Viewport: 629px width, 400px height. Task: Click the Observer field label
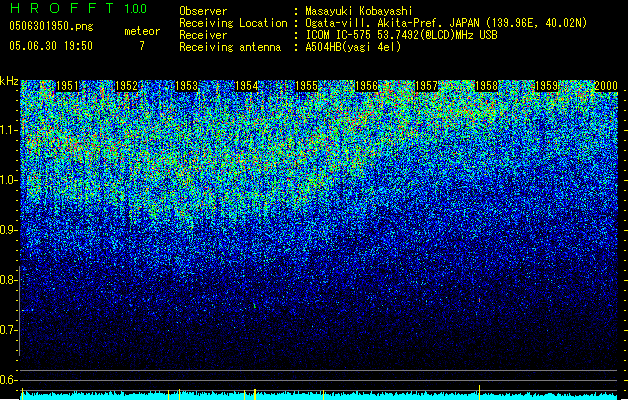coord(203,11)
